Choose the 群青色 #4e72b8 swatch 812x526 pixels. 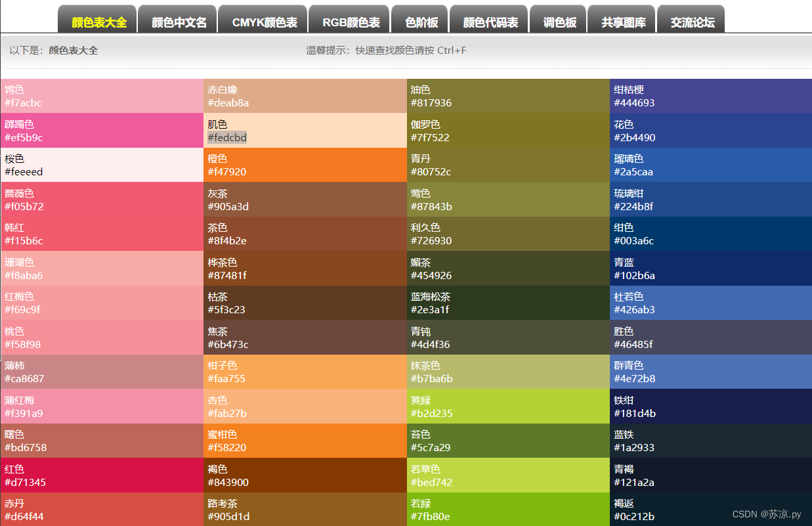coord(711,372)
